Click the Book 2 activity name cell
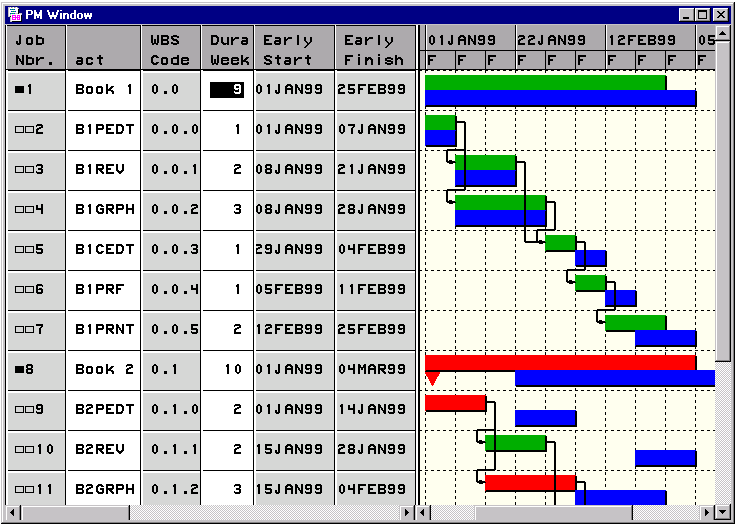Image resolution: width=738 pixels, height=526 pixels. pos(104,370)
